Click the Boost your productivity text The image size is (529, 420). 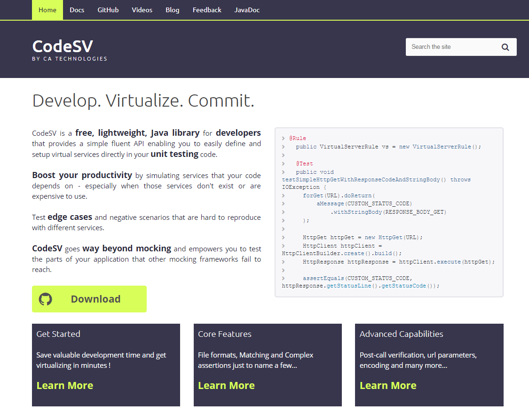[82, 175]
